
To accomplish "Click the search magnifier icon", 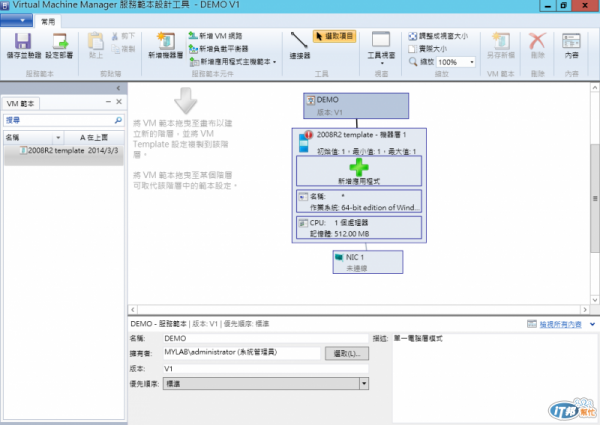I will pyautogui.click(x=118, y=120).
